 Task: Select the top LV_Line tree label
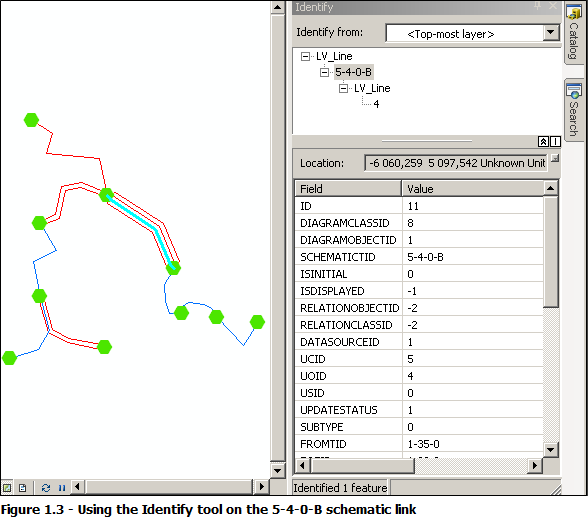334,56
